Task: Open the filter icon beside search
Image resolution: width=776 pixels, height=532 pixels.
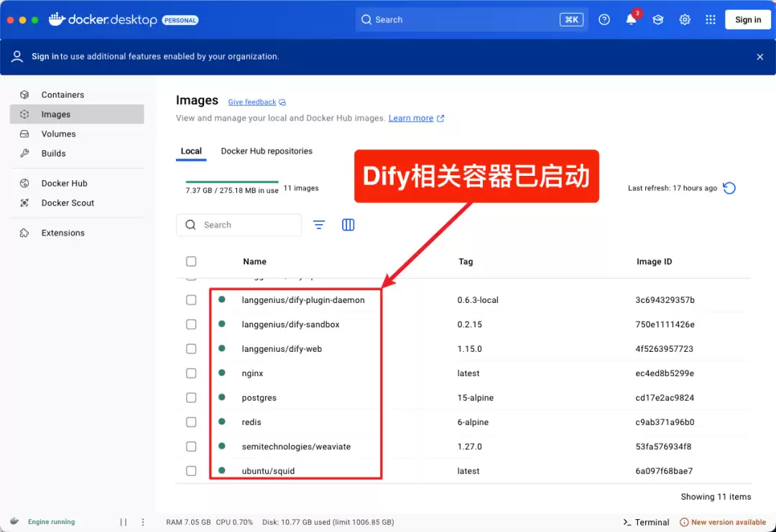Action: (x=319, y=225)
